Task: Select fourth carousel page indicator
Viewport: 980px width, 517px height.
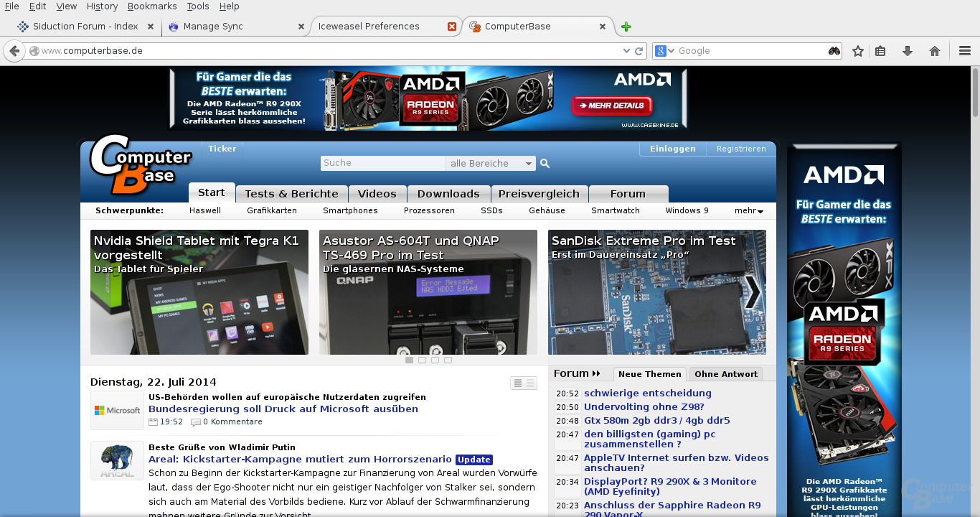Action: [448, 360]
